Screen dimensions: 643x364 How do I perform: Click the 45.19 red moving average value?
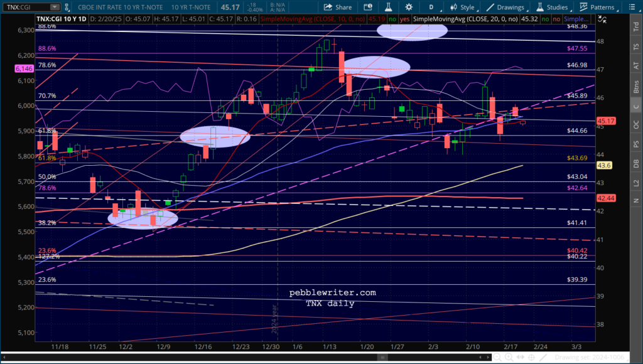tap(377, 19)
